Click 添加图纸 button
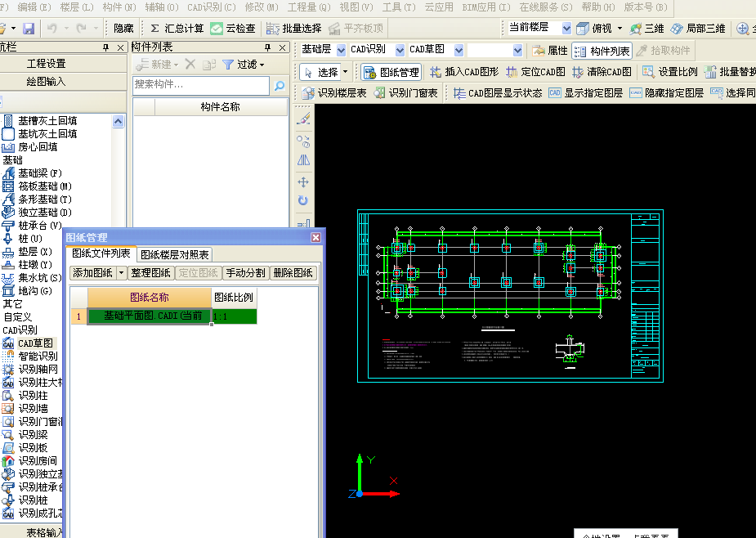 point(93,273)
